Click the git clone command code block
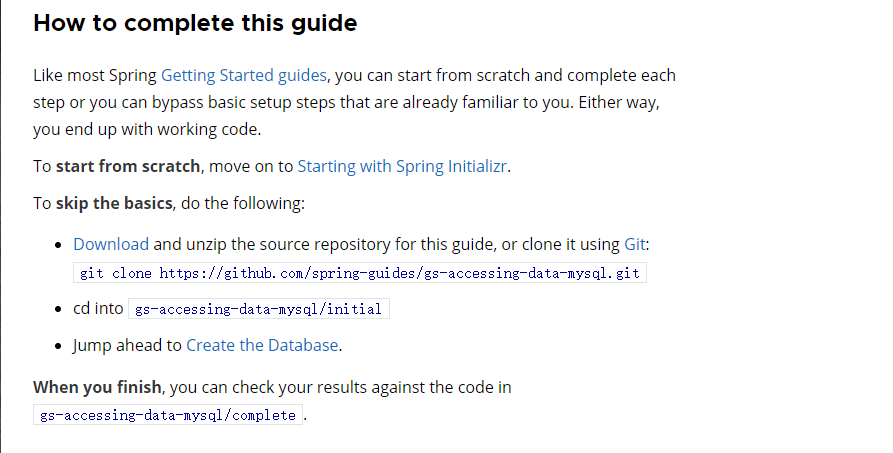 (x=360, y=273)
